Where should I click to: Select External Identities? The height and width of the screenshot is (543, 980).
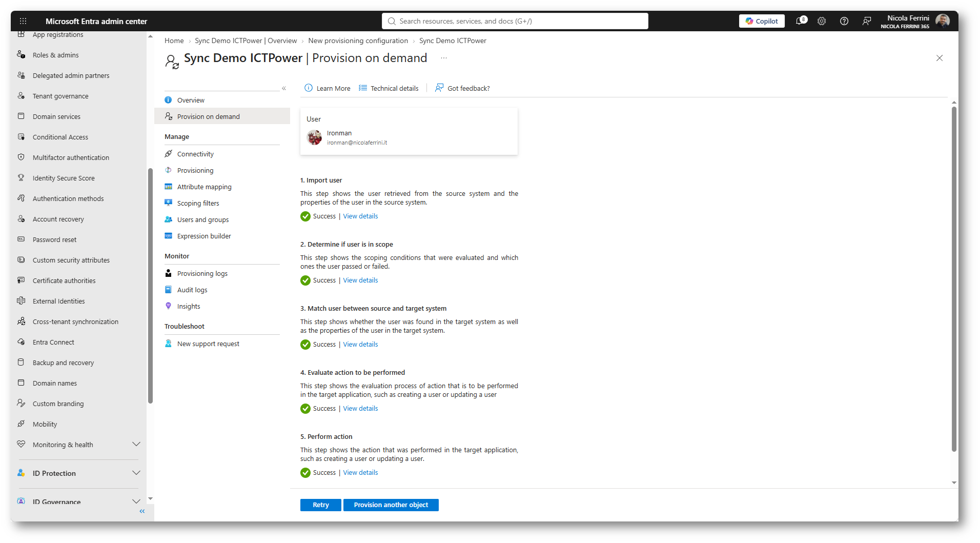click(59, 301)
